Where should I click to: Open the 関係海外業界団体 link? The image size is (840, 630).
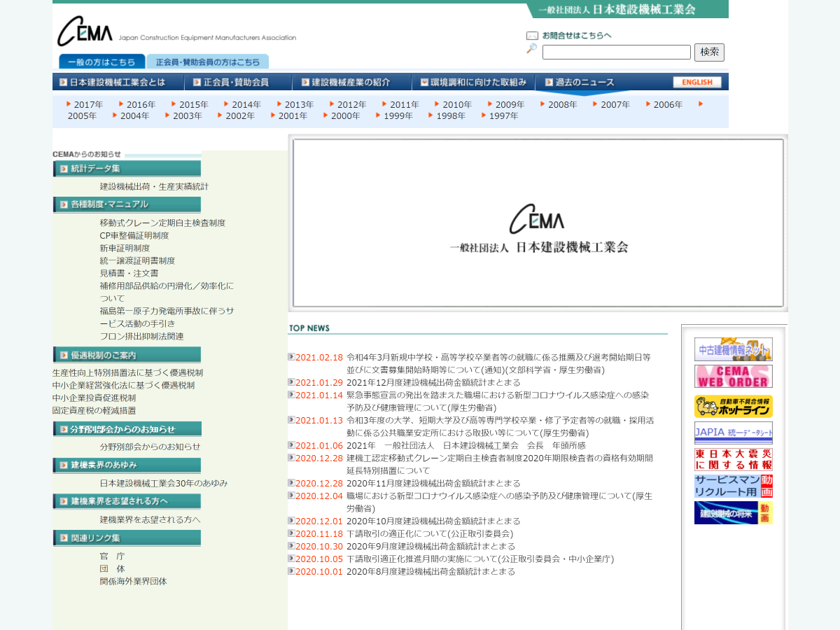coord(133,581)
